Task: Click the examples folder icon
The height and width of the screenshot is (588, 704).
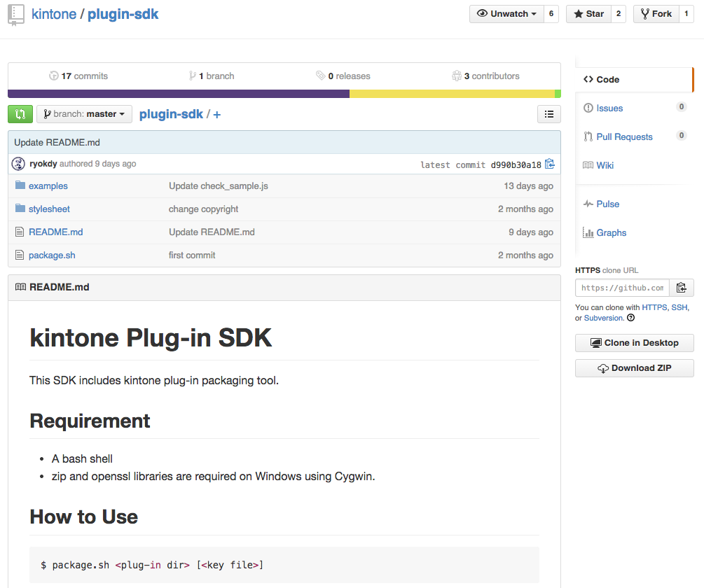Action: 20,185
